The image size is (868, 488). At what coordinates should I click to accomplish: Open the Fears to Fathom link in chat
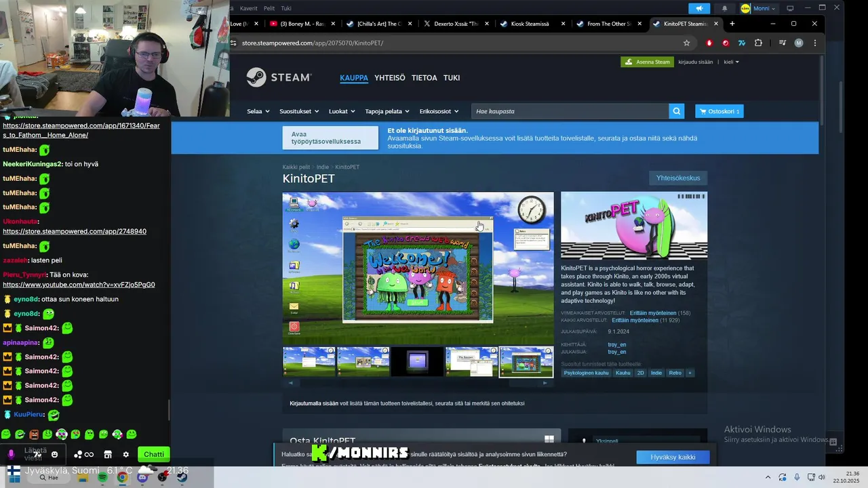pyautogui.click(x=81, y=130)
